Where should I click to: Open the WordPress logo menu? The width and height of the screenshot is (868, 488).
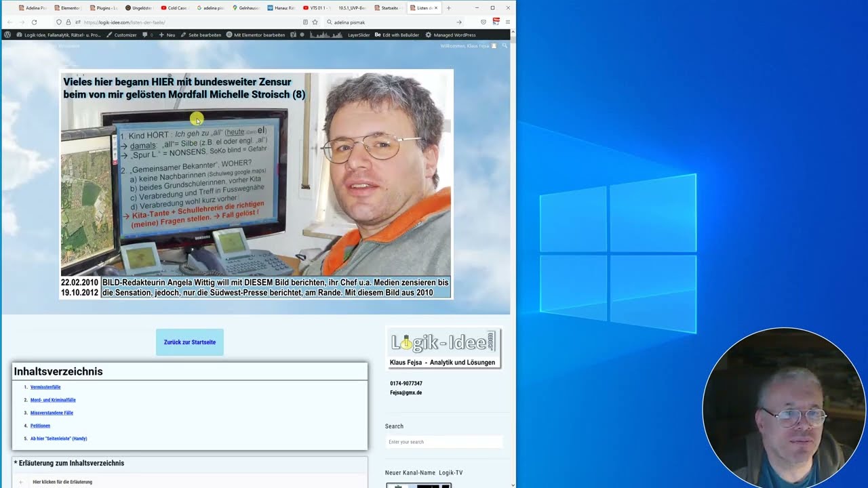pyautogui.click(x=7, y=35)
